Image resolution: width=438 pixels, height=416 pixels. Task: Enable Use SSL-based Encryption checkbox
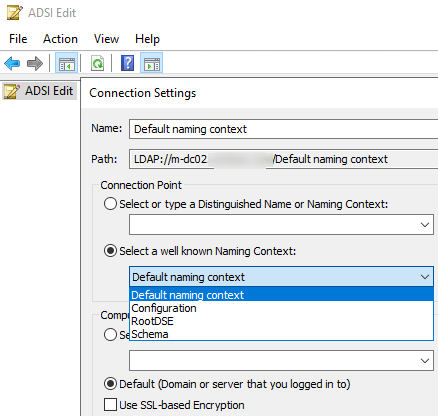[x=110, y=405]
